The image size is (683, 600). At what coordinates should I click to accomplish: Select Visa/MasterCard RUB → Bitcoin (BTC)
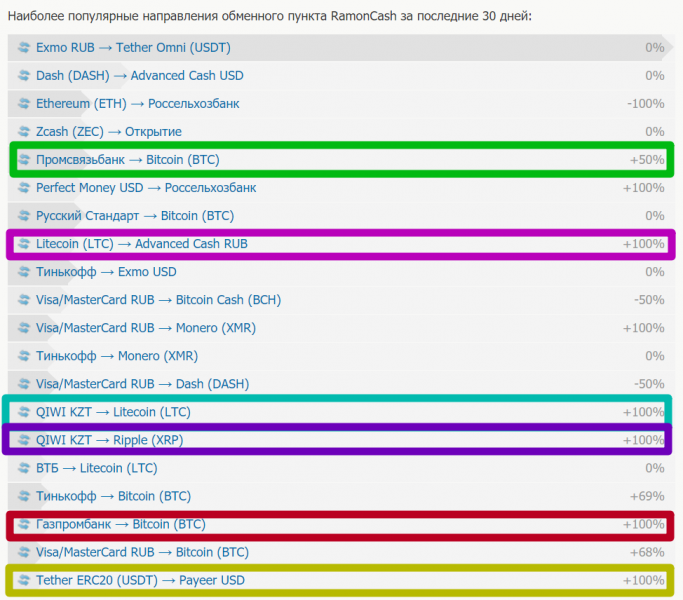(x=142, y=552)
